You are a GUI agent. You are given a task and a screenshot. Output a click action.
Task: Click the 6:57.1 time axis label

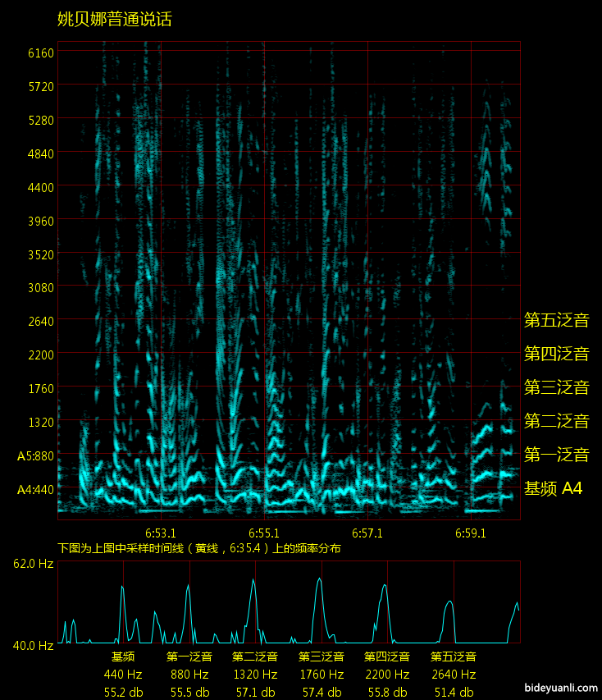367,533
